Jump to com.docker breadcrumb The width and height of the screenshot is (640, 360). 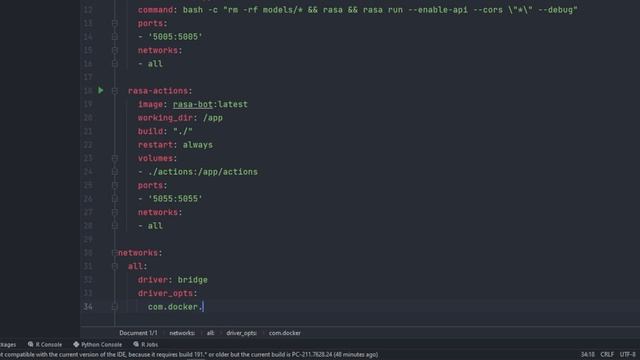pyautogui.click(x=284, y=333)
